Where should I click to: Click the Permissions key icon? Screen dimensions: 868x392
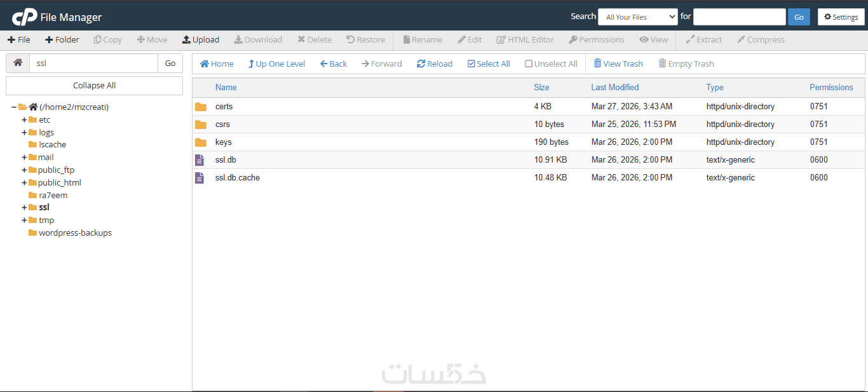click(x=573, y=39)
